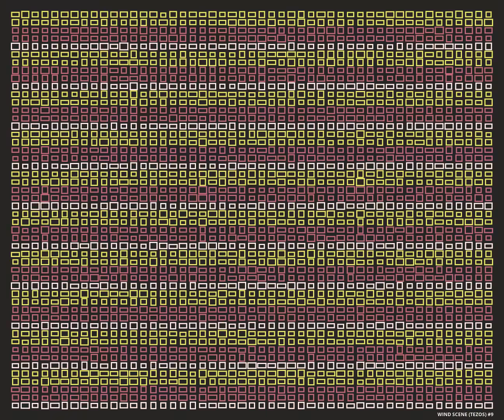Click the WIND SCENE (TEZOS) #9 caption
The width and height of the screenshot is (504, 420).
pos(465,415)
